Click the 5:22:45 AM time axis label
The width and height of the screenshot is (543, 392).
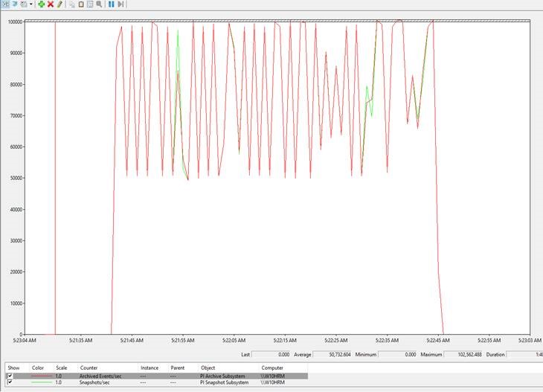coord(438,341)
